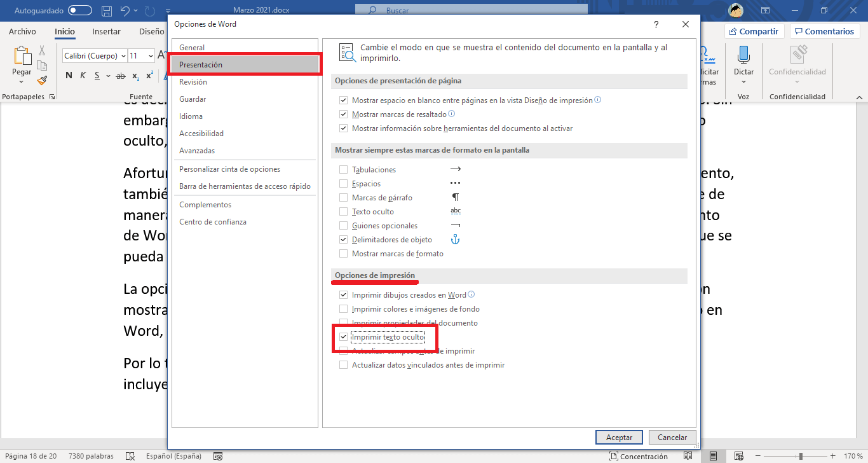Screen dimensions: 868x463
Task: Click the Aceptar button
Action: click(x=620, y=438)
